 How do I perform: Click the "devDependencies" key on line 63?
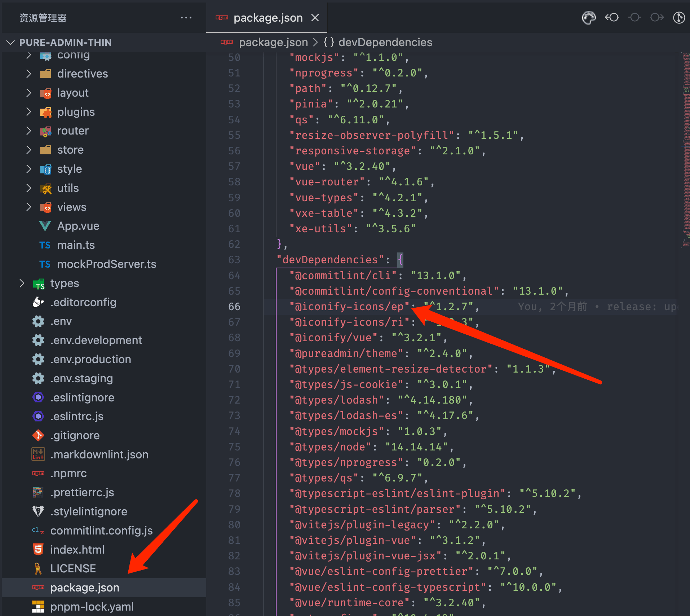pyautogui.click(x=330, y=260)
